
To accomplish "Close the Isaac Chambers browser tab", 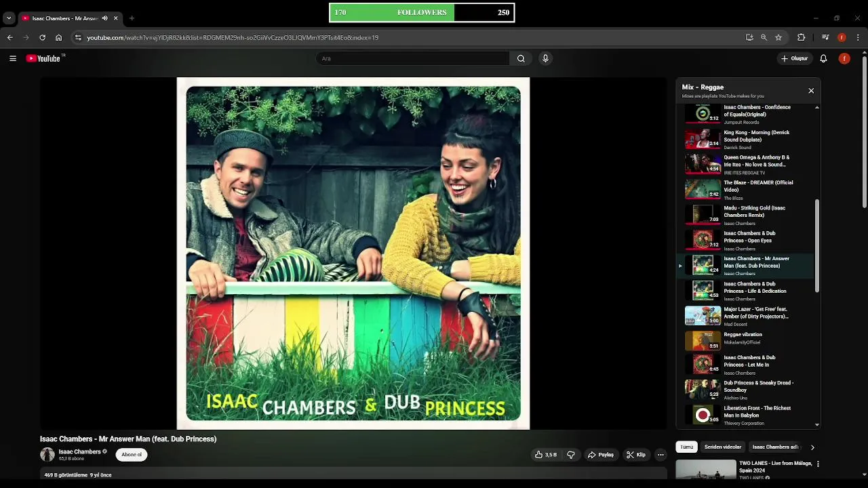I will (x=115, y=18).
